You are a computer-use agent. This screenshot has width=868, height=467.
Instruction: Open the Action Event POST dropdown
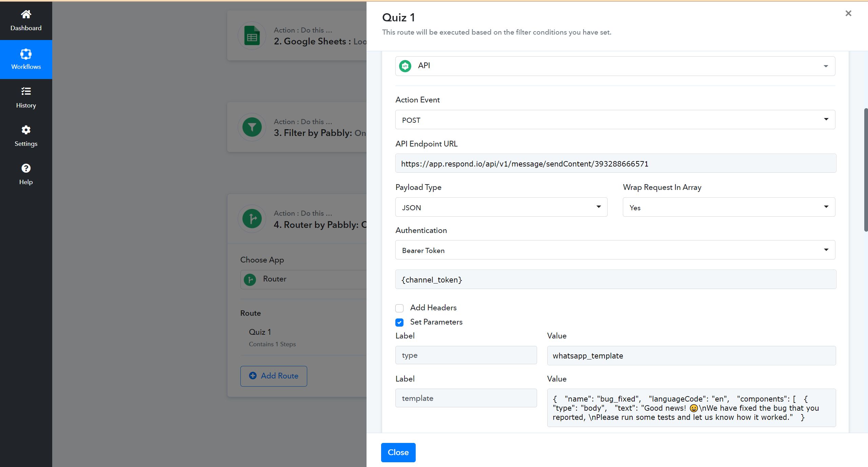(615, 120)
